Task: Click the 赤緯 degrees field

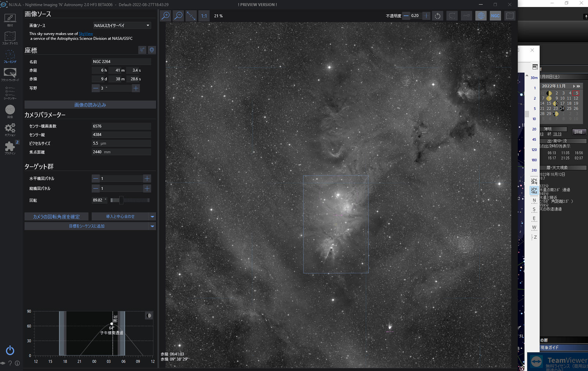Action: coord(100,79)
